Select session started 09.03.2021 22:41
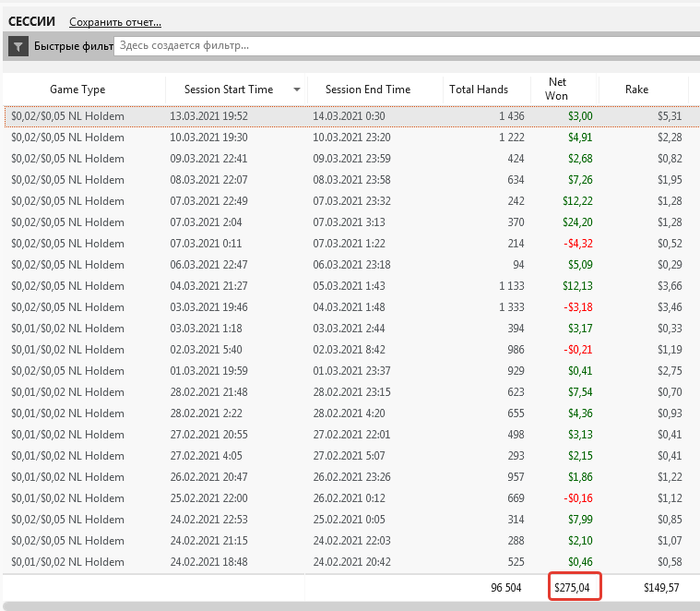 click(x=352, y=159)
